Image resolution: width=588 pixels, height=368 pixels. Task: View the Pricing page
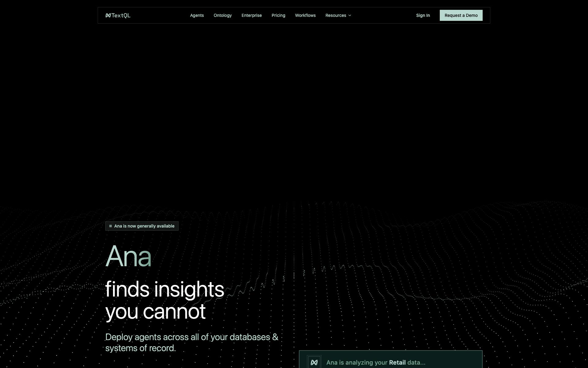[x=278, y=15]
